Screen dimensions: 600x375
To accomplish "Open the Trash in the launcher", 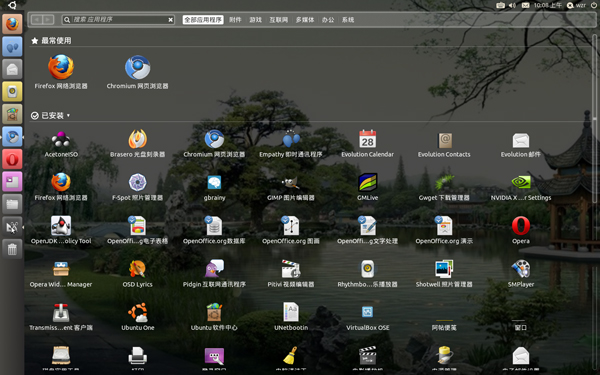I will [12, 249].
